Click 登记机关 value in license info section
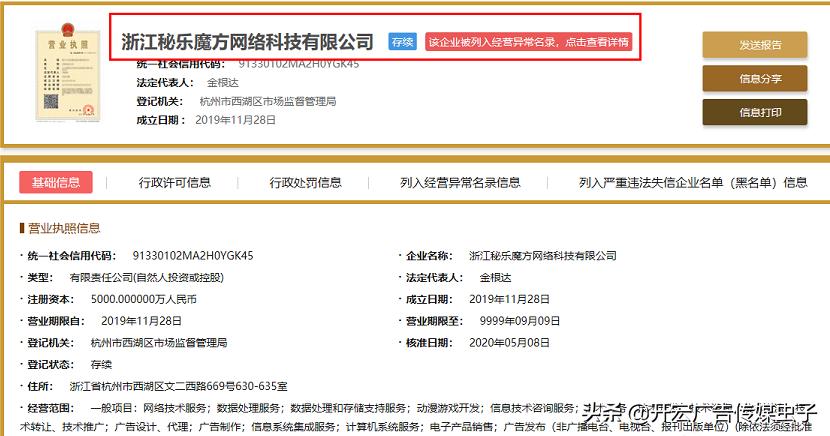This screenshot has height=436, width=830. tap(159, 342)
